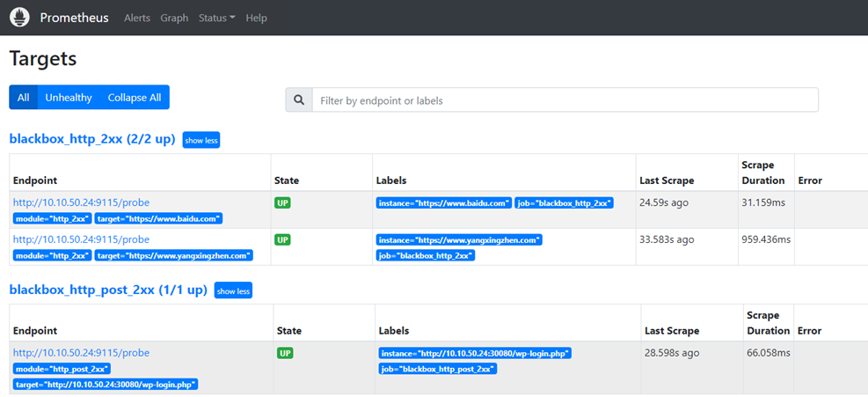Open the Status dropdown menu

point(217,18)
